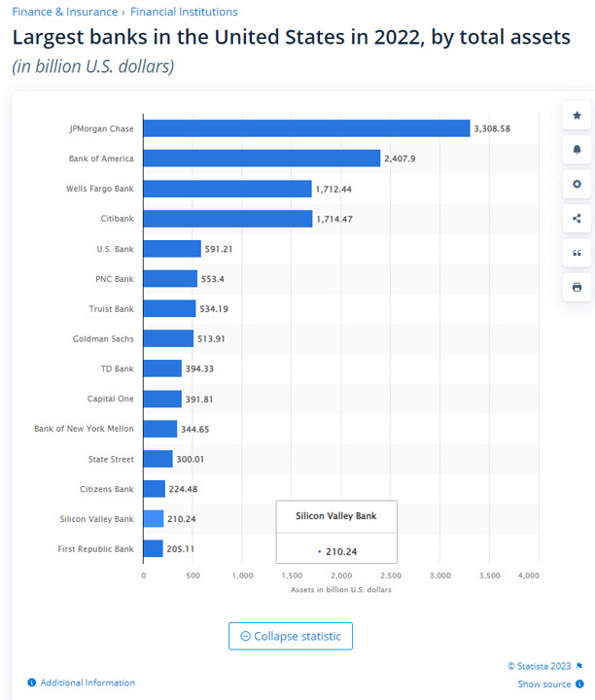This screenshot has height=700, width=595.
Task: Click the 300.01 value label
Action: click(x=191, y=459)
